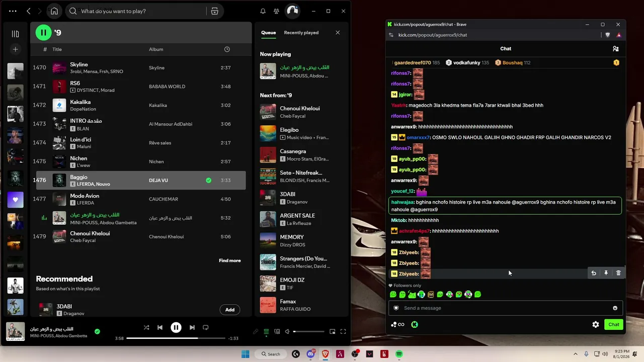This screenshot has height=362, width=644.
Task: Toggle the Queue view icon
Action: tap(266, 331)
